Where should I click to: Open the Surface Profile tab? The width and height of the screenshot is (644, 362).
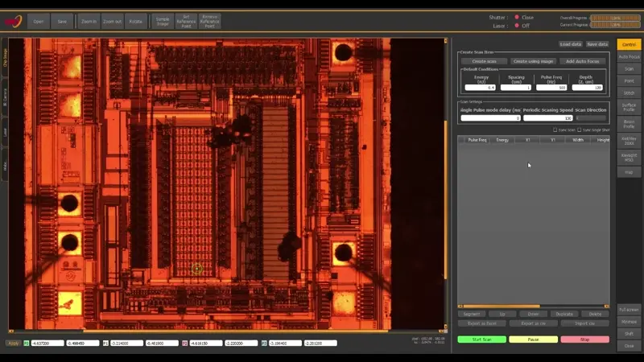point(629,106)
